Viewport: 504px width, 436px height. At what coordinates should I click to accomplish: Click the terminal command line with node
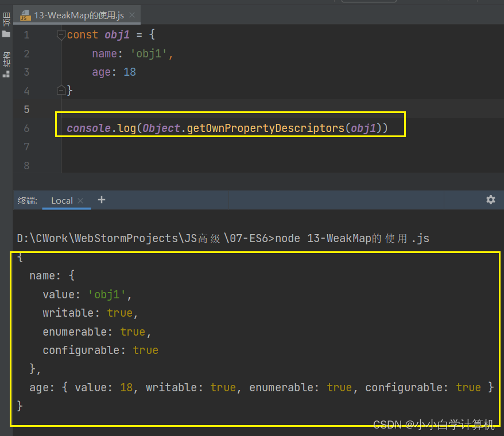[x=223, y=239]
